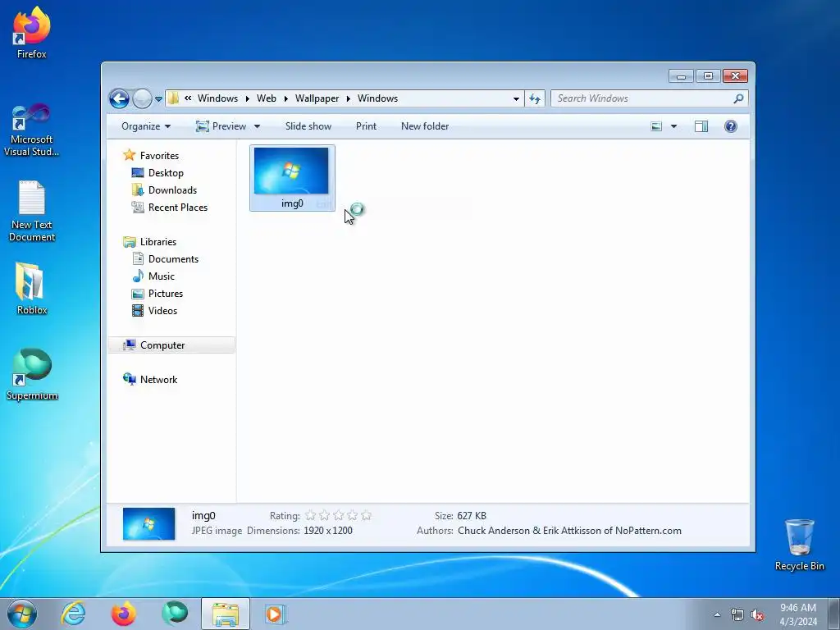Select Libraries in navigation pane
Screen dimensions: 840x630
pos(158,242)
